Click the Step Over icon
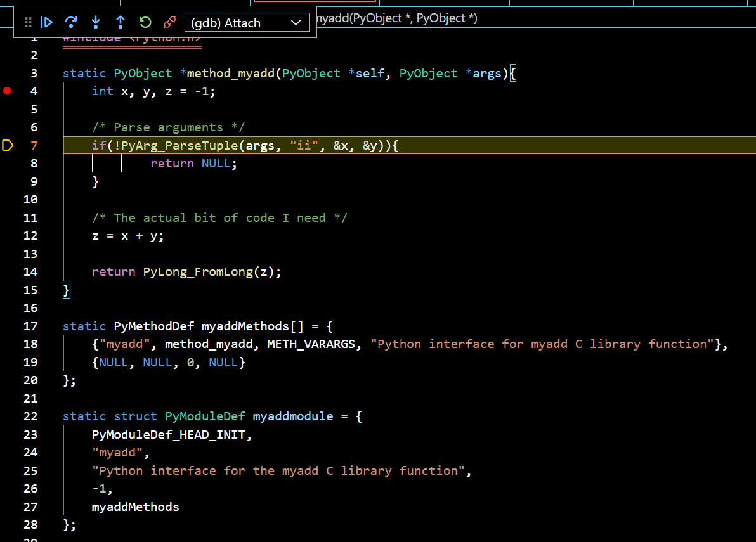Image resolution: width=756 pixels, height=542 pixels. 71,22
